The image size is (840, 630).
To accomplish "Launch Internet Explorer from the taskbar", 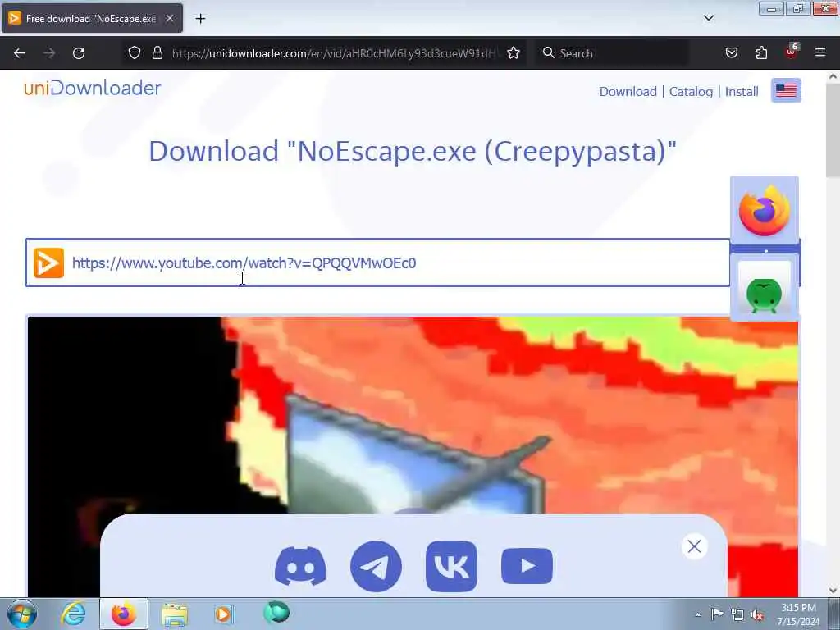I will [73, 614].
